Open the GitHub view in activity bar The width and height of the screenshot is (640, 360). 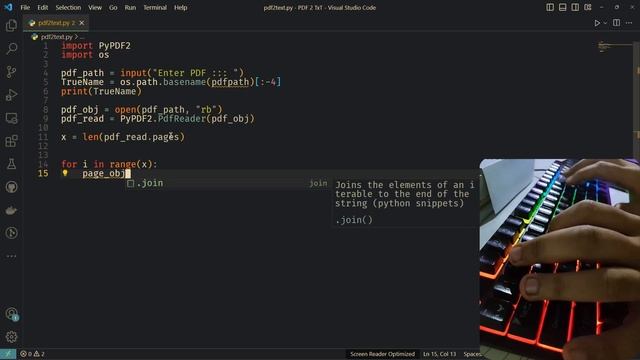[11, 187]
